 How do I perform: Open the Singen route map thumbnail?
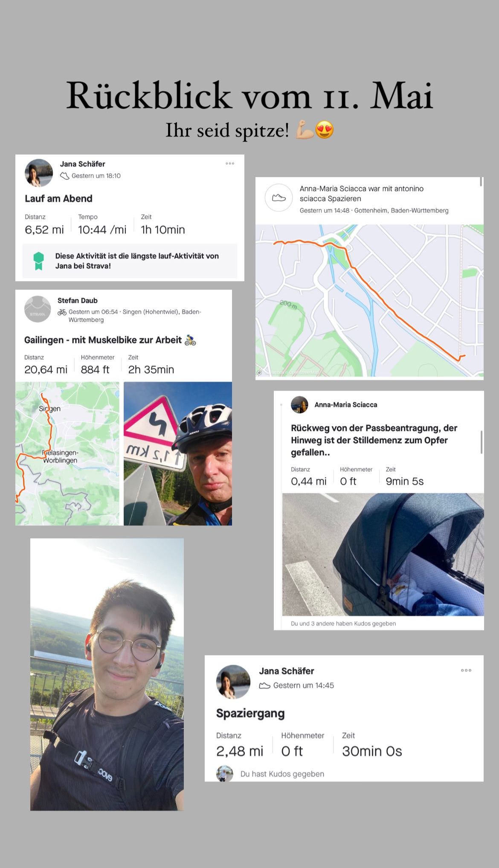67,453
